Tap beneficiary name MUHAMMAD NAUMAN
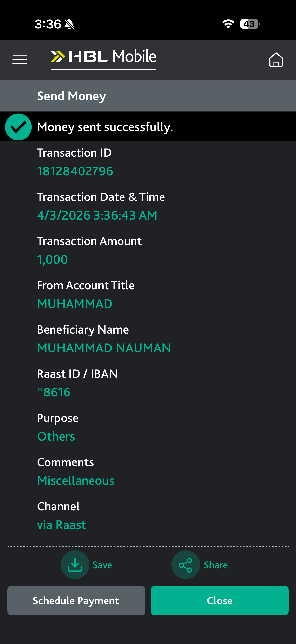 [x=104, y=348]
